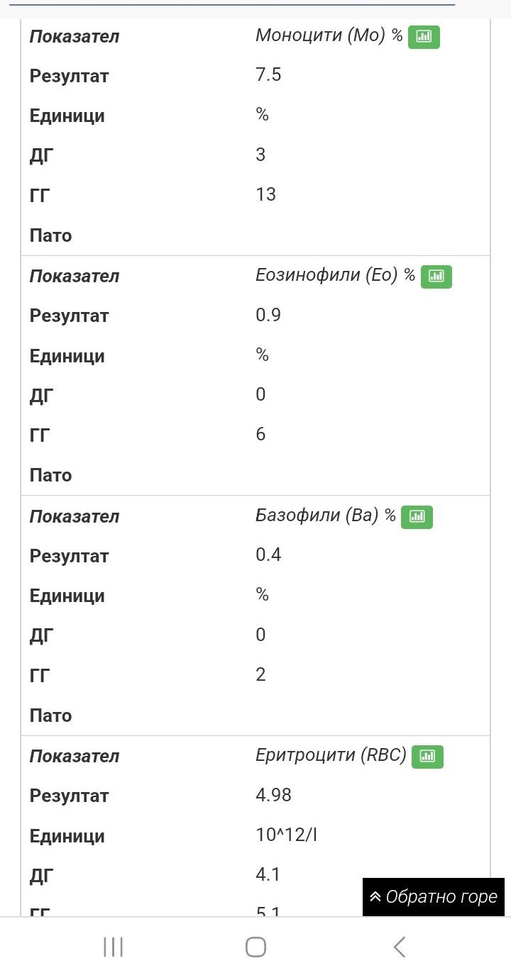Screen dimensions: 511x980
Task: Open chart icon beside Еозинофили (Eo) %
Action: click(436, 277)
